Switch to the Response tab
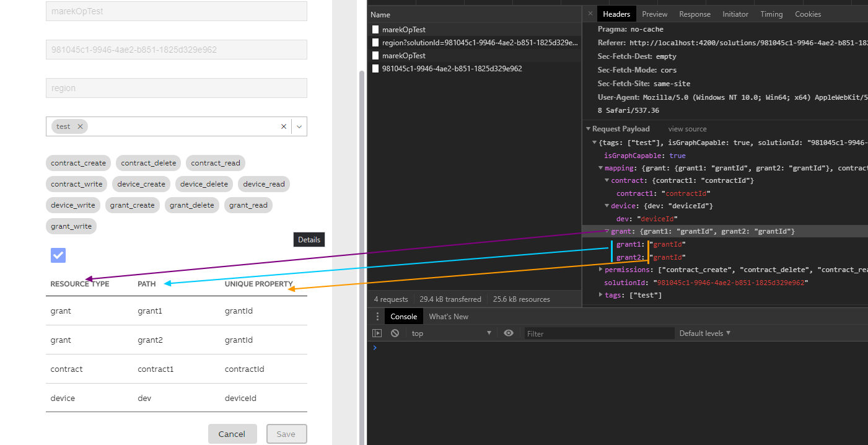Screen dimensions: 868x445 (695, 14)
